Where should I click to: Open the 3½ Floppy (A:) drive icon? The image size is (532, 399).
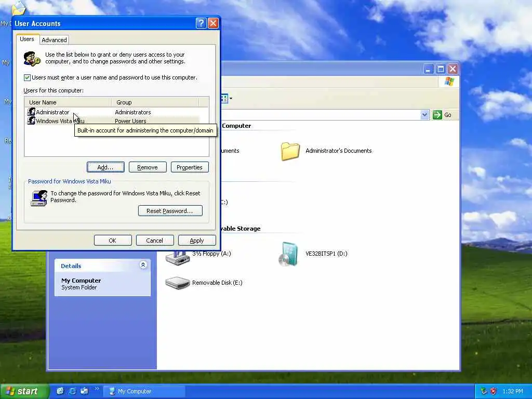(177, 258)
